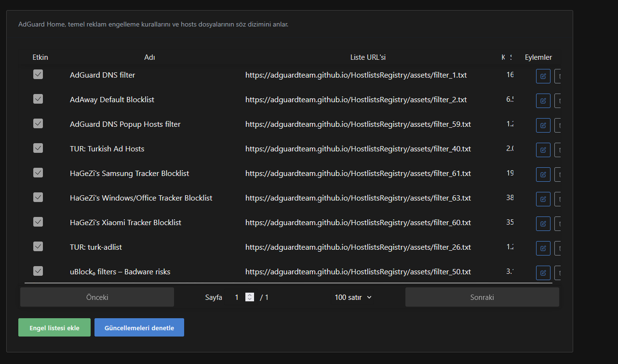Image resolution: width=618 pixels, height=364 pixels.
Task: Click HaGeZi's Windows/Office Tracker Blocklist name
Action: click(x=141, y=198)
